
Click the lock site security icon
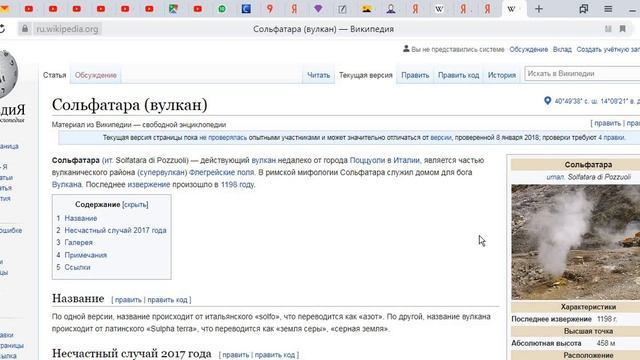[25, 29]
